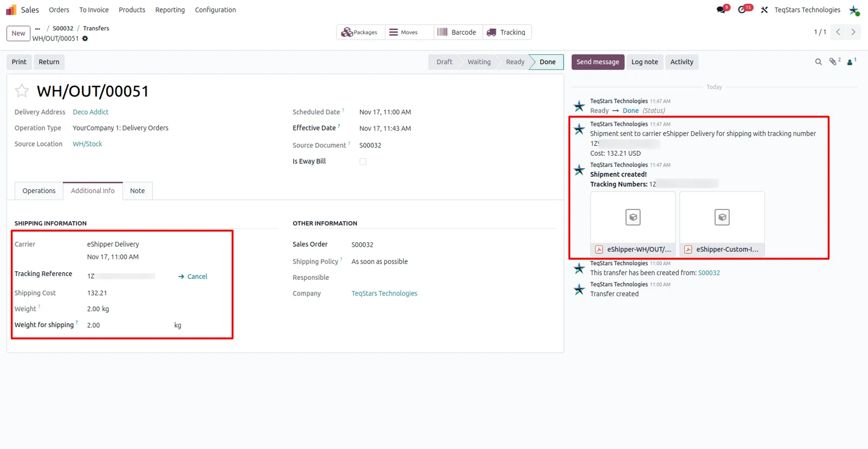This screenshot has height=449, width=868.
Task: Cancel the tracking reference shipment
Action: click(193, 277)
